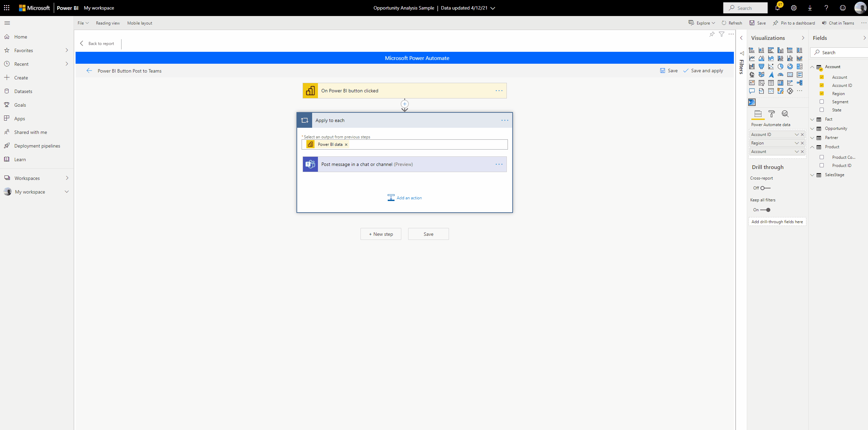This screenshot has height=430, width=868.
Task: Expand the Partner table
Action: click(x=812, y=138)
